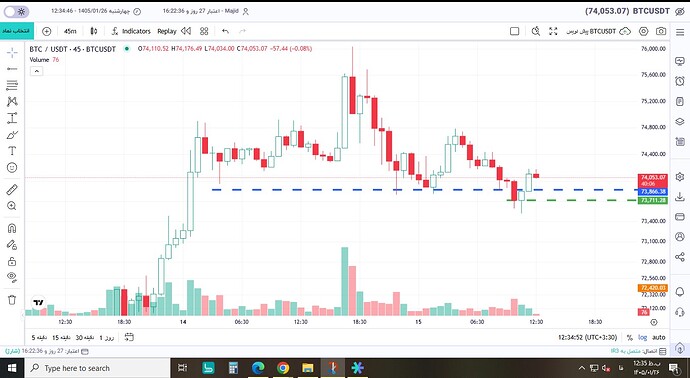
Task: Open the BTCUSDT saved layout name menu
Action: pyautogui.click(x=591, y=31)
